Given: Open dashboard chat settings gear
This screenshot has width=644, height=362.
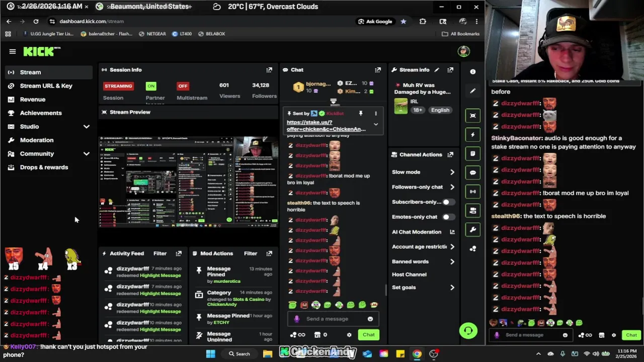Looking at the screenshot, I should point(349,335).
